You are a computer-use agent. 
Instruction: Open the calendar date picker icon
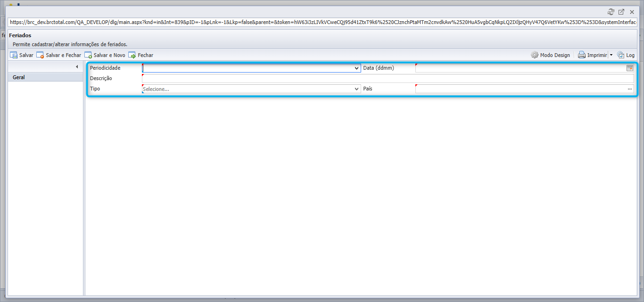630,68
